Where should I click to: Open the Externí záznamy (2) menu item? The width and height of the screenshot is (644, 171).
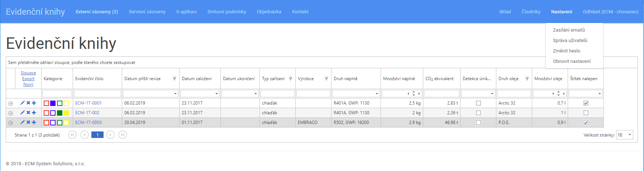click(x=97, y=11)
